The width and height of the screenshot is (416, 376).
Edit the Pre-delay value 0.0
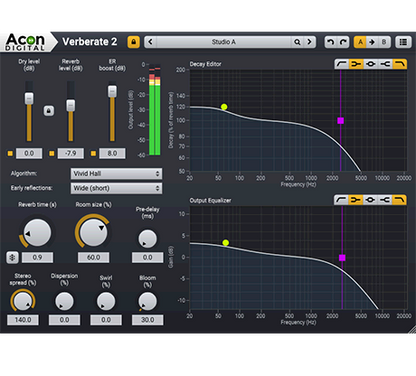coord(147,258)
